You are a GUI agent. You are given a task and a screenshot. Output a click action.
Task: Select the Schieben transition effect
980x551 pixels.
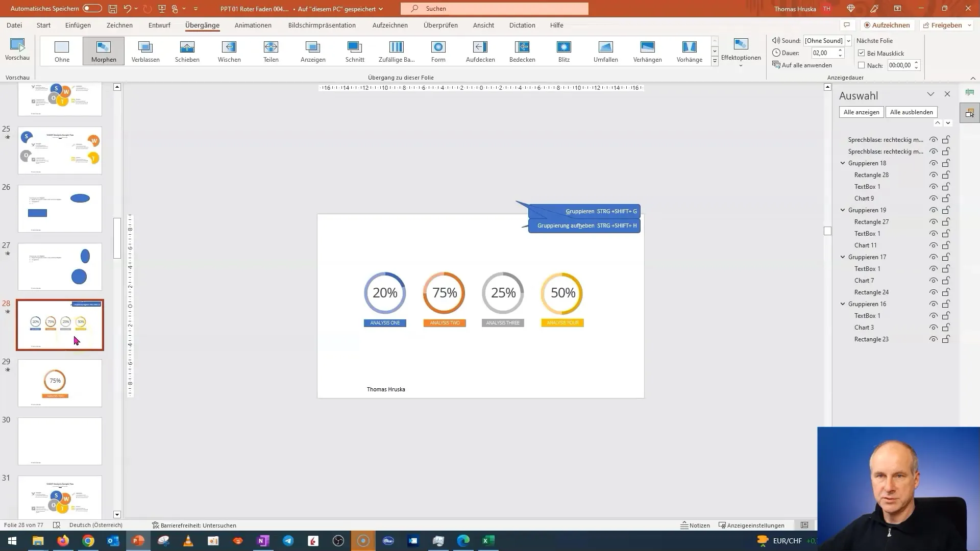[187, 51]
